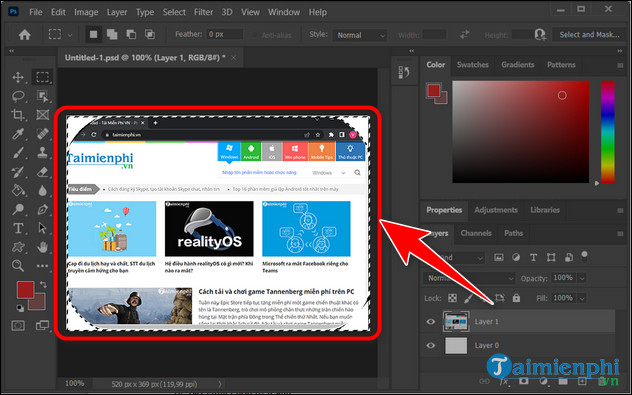Choose Intersect with selection mode
632x395 pixels.
[150, 35]
